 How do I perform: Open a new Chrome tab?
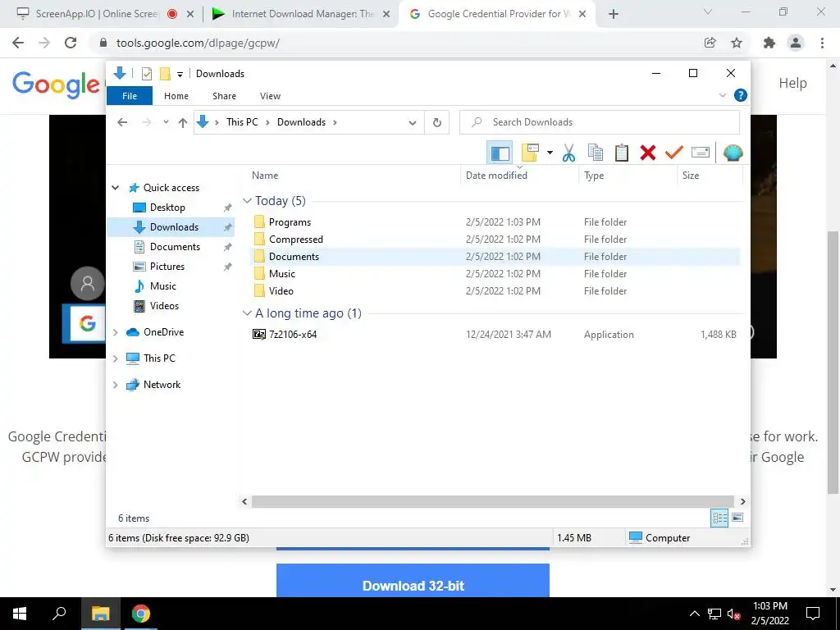[614, 15]
